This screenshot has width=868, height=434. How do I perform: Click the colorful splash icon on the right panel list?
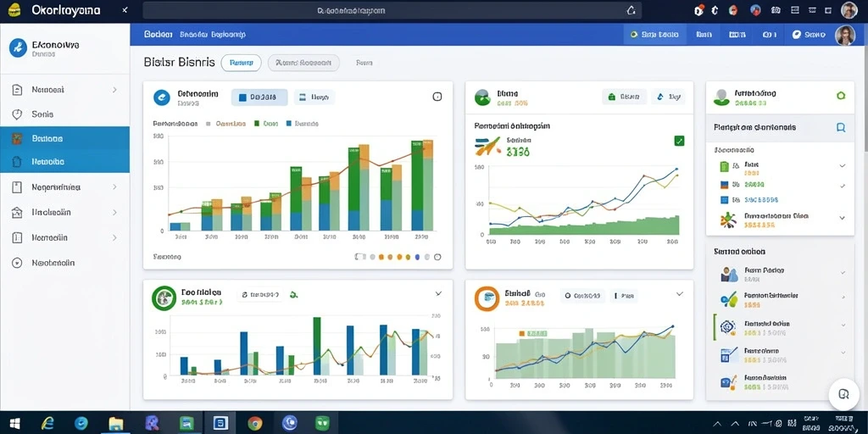pyautogui.click(x=728, y=220)
